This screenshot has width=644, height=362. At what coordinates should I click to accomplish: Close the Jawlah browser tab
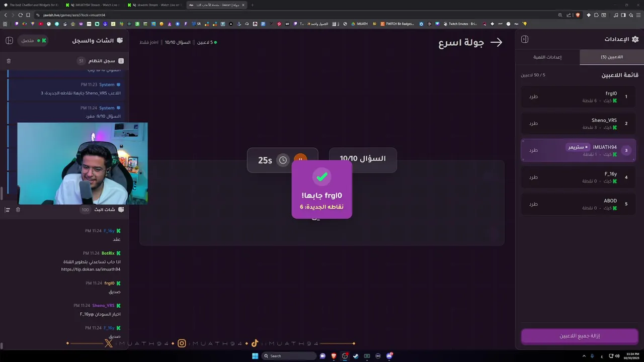pos(243,5)
